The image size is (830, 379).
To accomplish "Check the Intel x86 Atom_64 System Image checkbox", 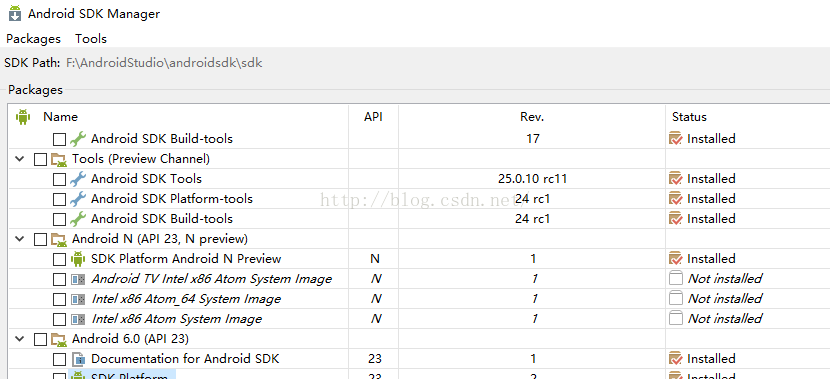I will pos(59,300).
